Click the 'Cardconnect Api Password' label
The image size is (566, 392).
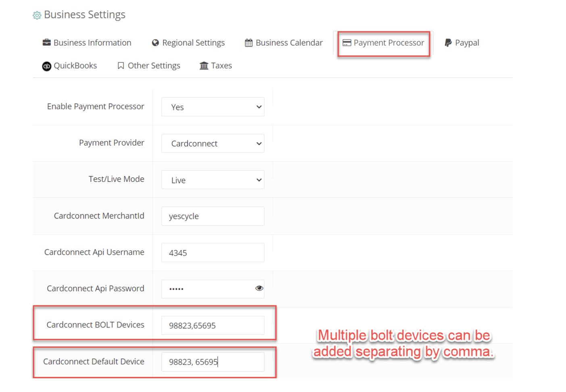click(x=95, y=288)
